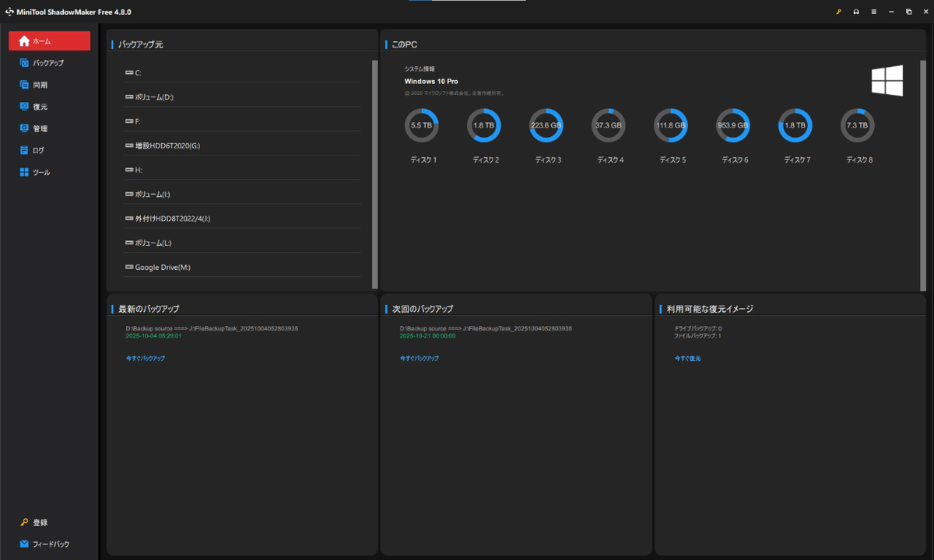Image resolution: width=934 pixels, height=560 pixels.
Task: Click the 利用可能な復元イメージ panel heading
Action: click(x=710, y=309)
